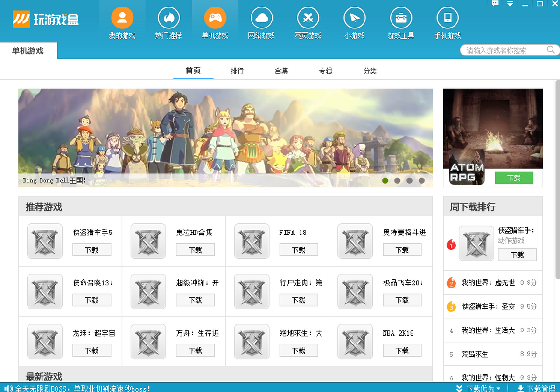560x392 pixels.
Task: Click the 热门推荐 flame icon
Action: pos(168,19)
